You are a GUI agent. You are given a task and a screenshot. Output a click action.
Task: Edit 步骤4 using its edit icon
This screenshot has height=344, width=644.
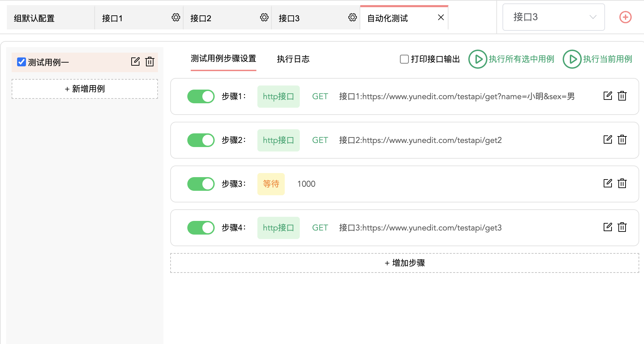click(608, 227)
